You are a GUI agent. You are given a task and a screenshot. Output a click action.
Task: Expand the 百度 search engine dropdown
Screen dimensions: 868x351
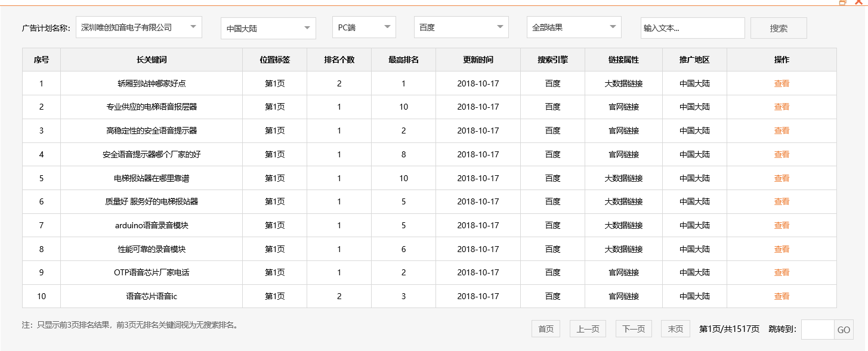[461, 27]
